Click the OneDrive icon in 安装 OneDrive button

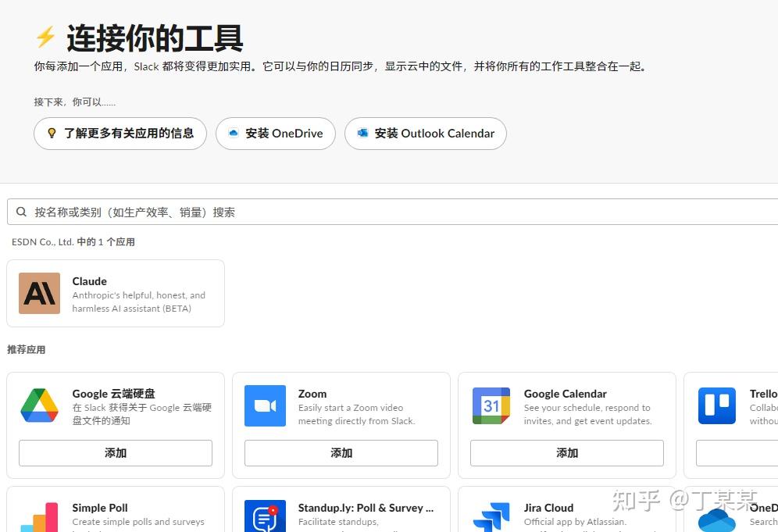pos(234,133)
